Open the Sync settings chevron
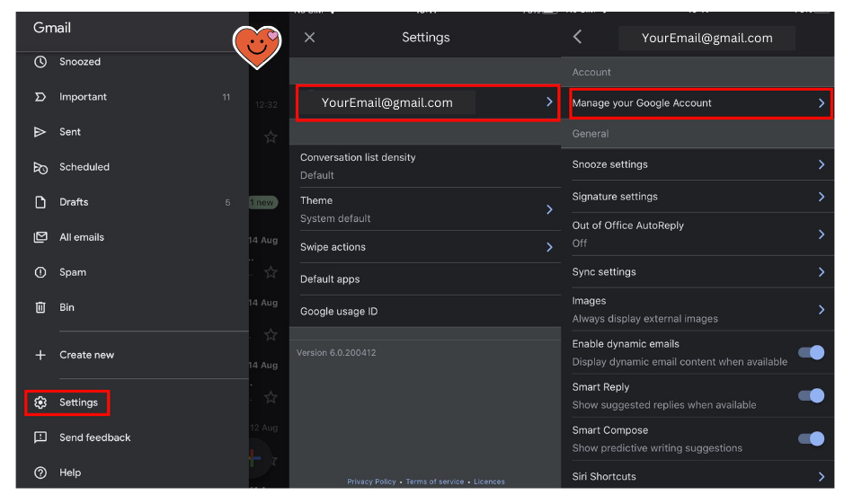Image resolution: width=853 pixels, height=504 pixels. tap(822, 272)
